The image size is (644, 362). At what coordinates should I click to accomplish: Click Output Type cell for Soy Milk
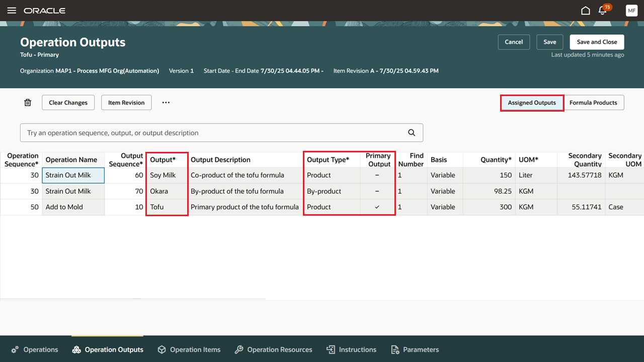332,175
